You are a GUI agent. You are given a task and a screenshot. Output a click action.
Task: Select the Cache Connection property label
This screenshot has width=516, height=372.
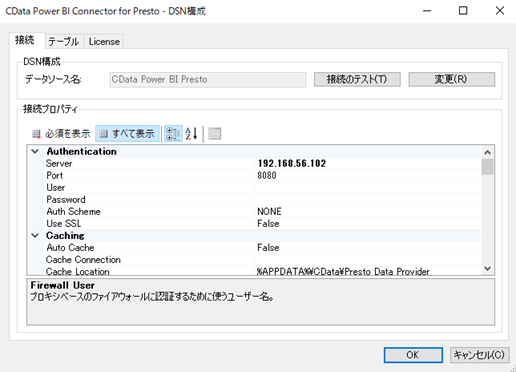[x=83, y=260]
